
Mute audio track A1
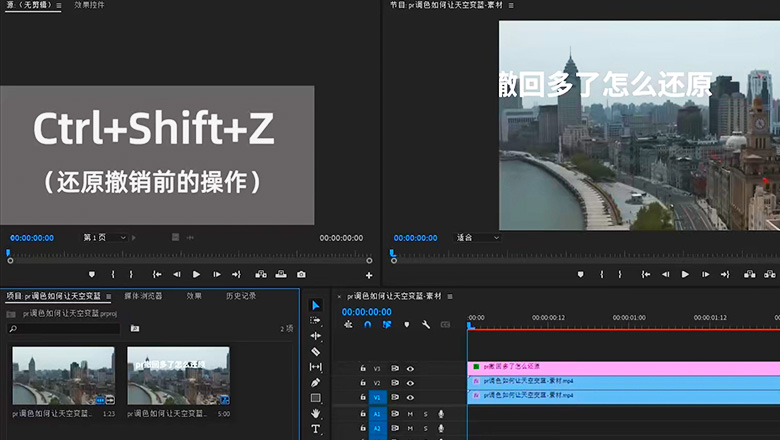pyautogui.click(x=410, y=414)
